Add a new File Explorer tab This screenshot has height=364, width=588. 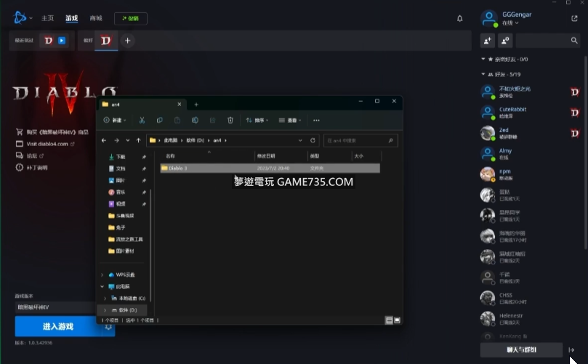196,105
